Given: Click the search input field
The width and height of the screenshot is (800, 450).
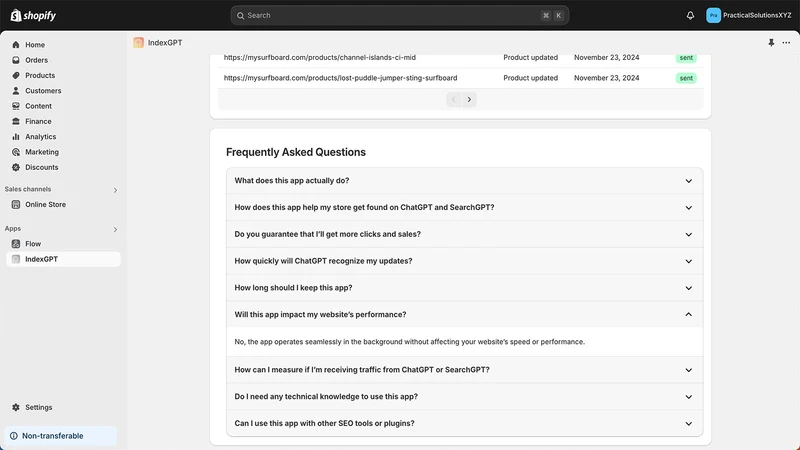Looking at the screenshot, I should (399, 16).
